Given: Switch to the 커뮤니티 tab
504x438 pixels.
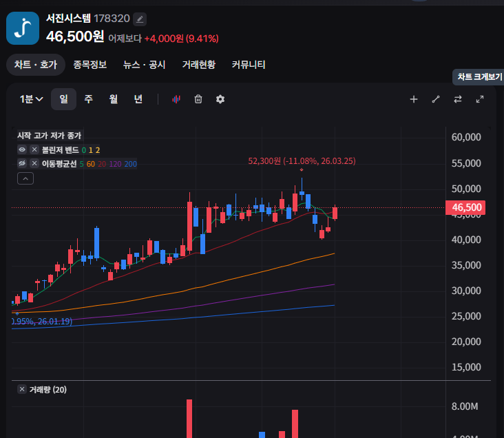Looking at the screenshot, I should pyautogui.click(x=249, y=65).
